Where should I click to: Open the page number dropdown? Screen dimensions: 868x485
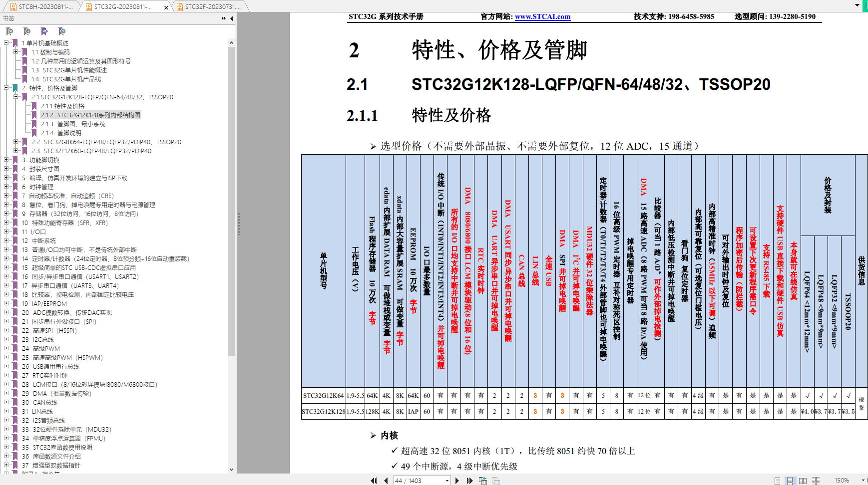447,481
